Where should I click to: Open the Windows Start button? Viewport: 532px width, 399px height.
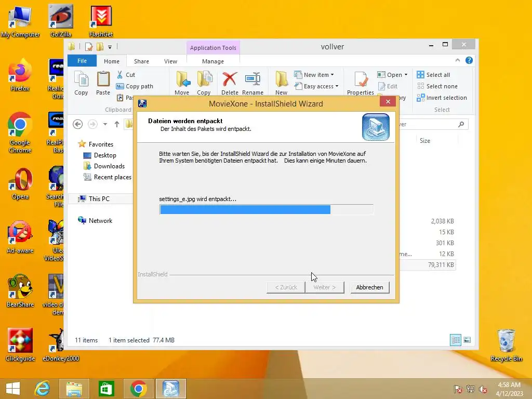(13, 389)
